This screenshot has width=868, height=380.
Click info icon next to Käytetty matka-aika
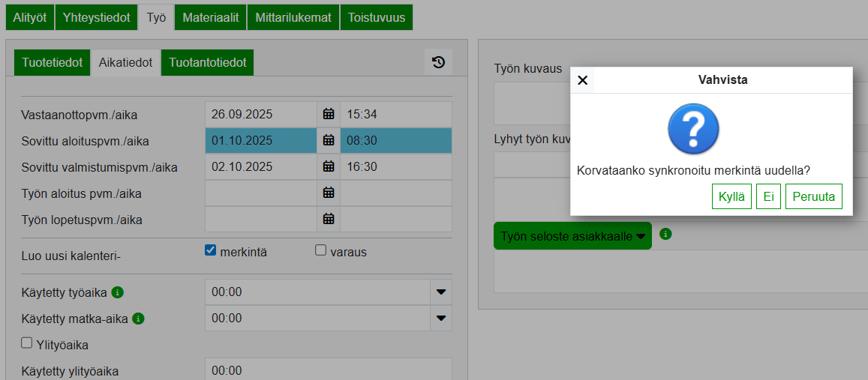click(x=138, y=319)
